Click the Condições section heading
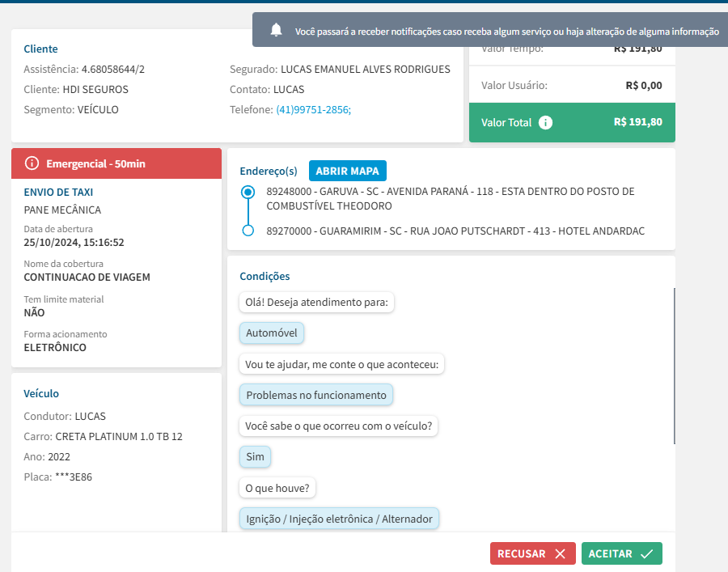This screenshot has height=572, width=728. 265,276
